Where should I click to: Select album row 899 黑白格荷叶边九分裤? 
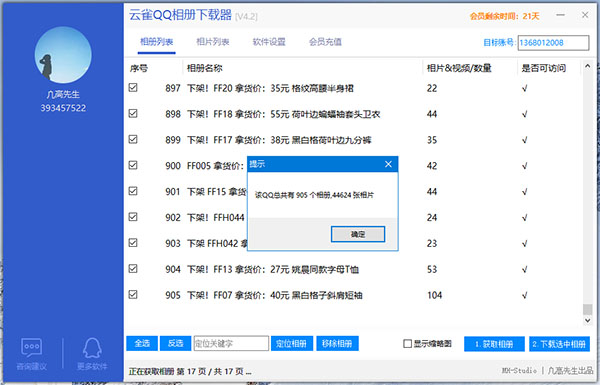click(x=354, y=140)
